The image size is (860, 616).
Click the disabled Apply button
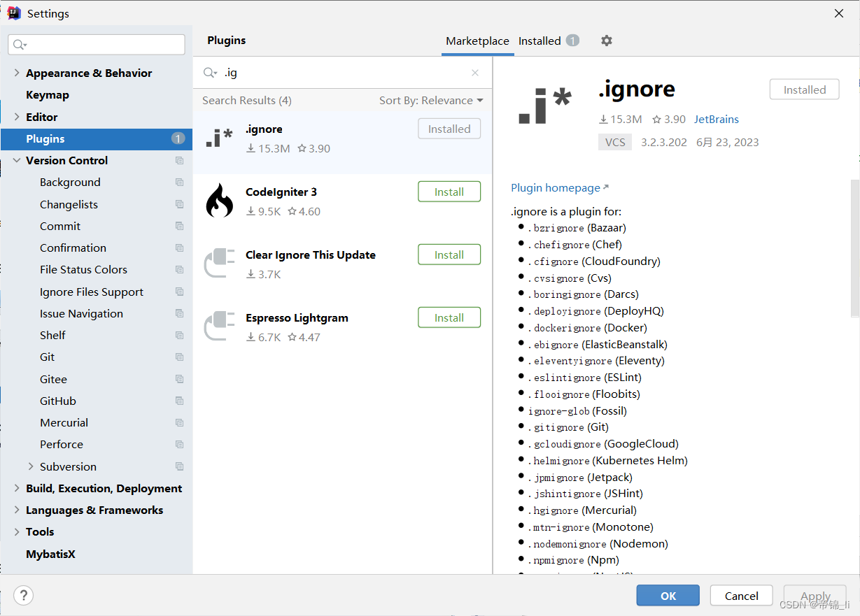[x=815, y=596]
